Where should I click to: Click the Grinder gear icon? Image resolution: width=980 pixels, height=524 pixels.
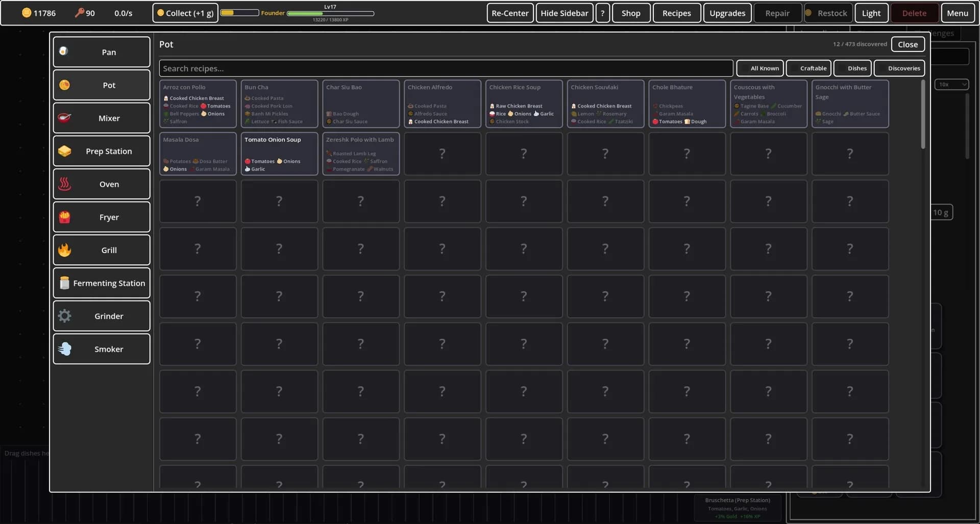pyautogui.click(x=64, y=316)
